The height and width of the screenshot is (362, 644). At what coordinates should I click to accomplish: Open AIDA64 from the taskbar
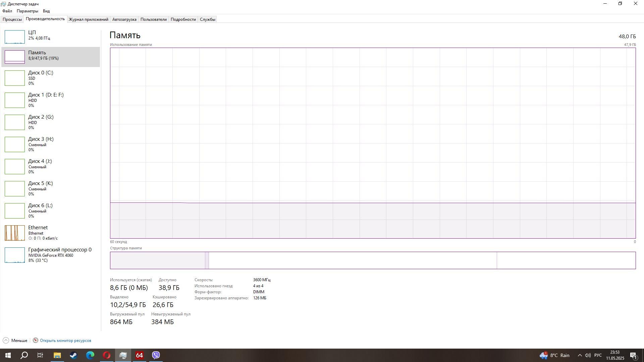click(139, 355)
